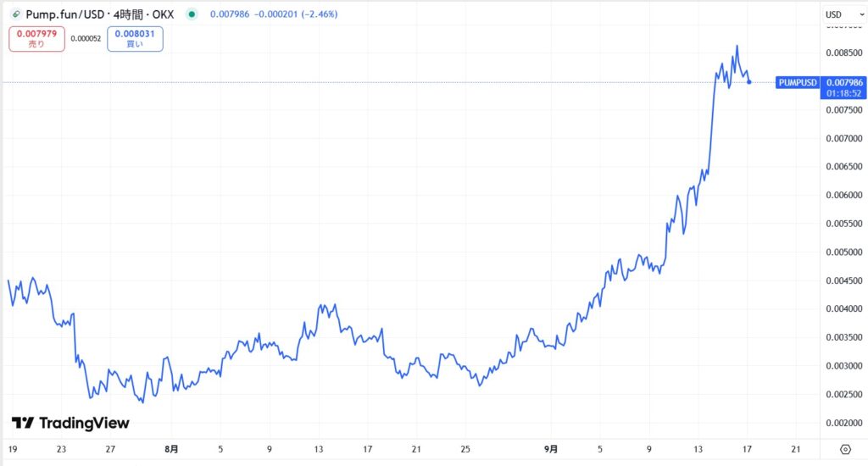Click the 0.006500 price axis label

(844, 167)
